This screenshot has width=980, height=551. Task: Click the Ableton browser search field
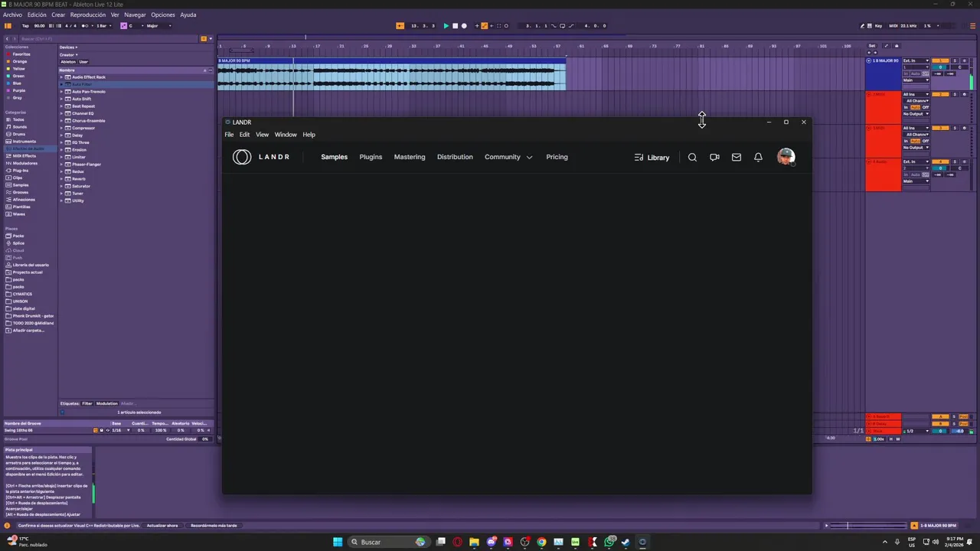[x=107, y=38]
